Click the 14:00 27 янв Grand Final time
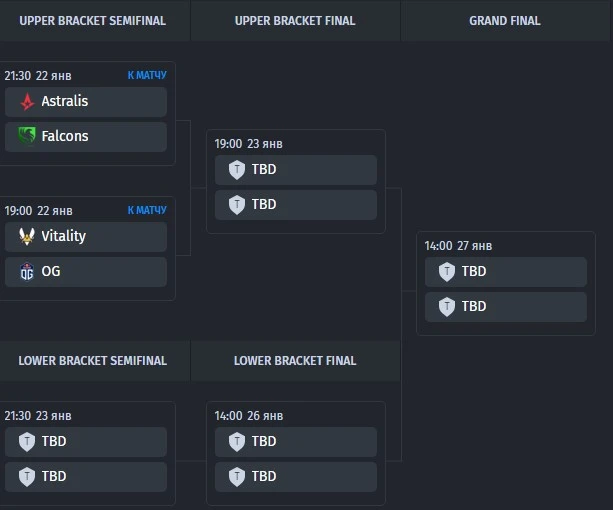613x510 pixels. point(458,246)
